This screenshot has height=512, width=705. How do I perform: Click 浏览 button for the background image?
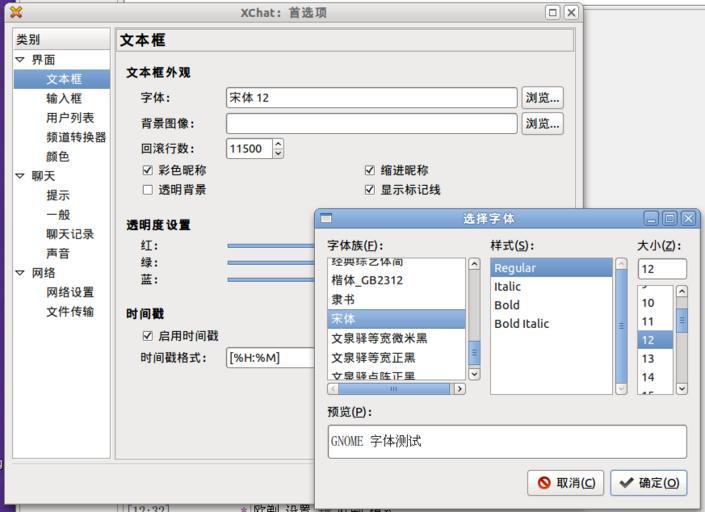pyautogui.click(x=542, y=124)
